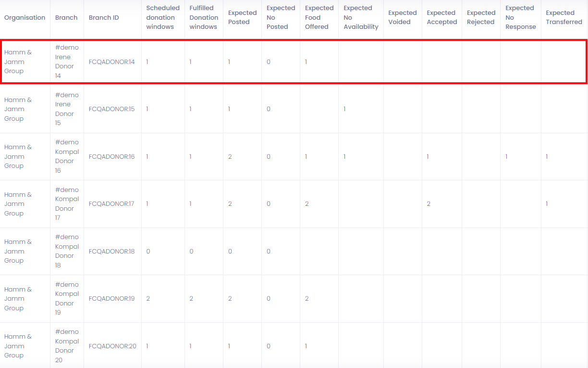Image resolution: width=588 pixels, height=368 pixels.
Task: Click the FCQADONOR:14 branch ID cell
Action: tap(112, 62)
